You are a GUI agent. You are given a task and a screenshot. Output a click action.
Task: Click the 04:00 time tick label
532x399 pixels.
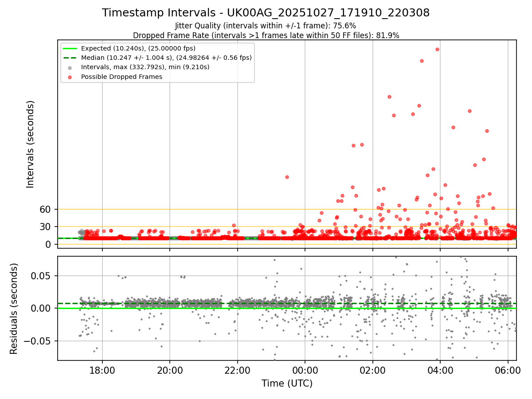[x=440, y=370]
